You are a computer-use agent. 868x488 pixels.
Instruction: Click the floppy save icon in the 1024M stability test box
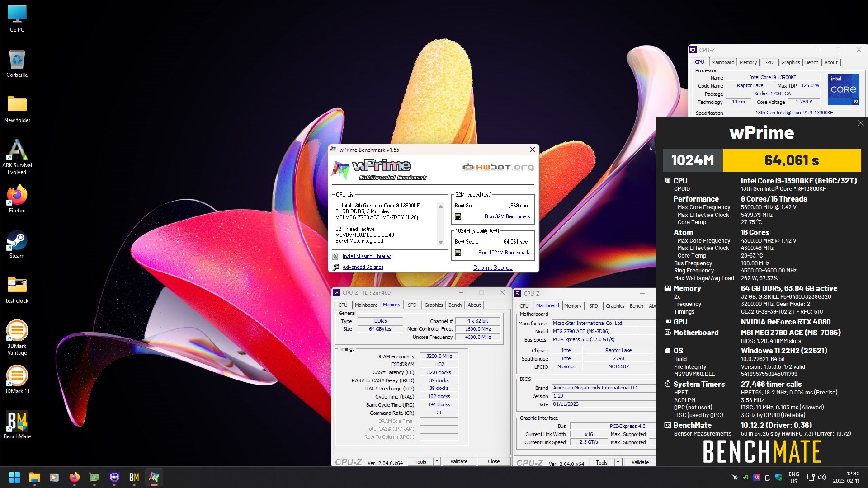tap(458, 253)
